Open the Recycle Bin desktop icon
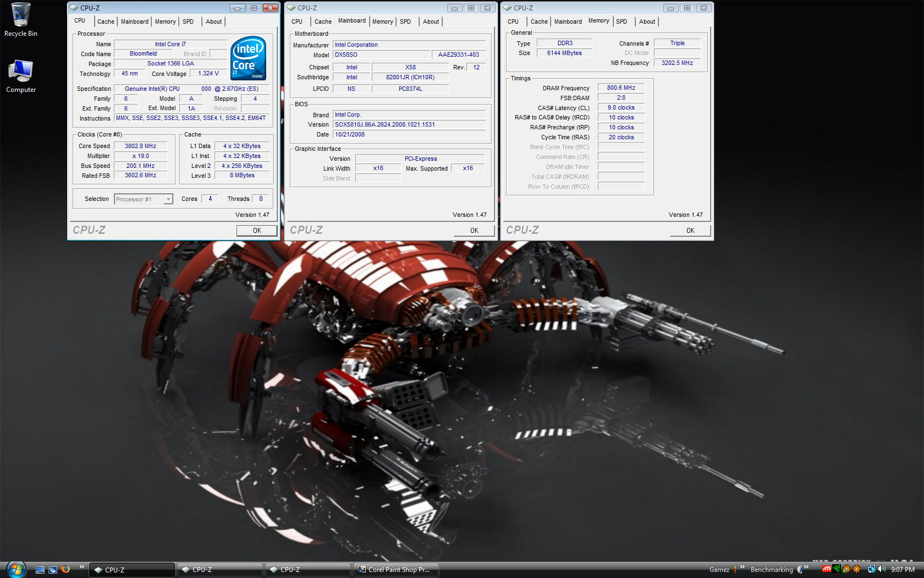This screenshot has height=578, width=924. coord(20,21)
